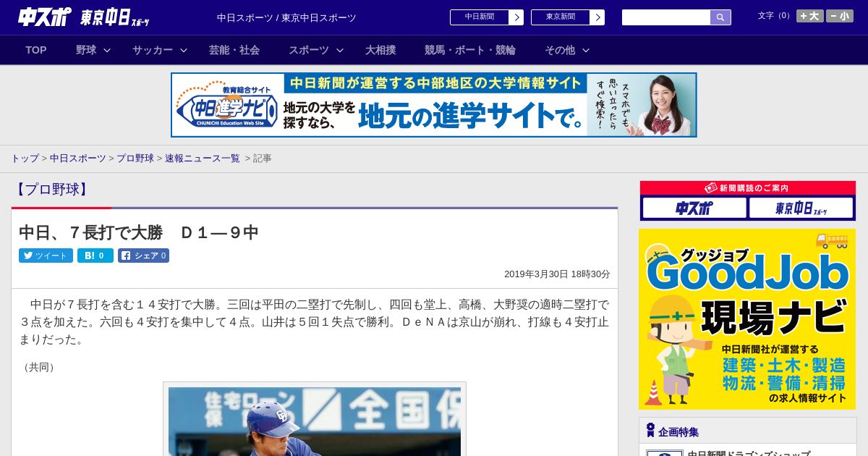The height and width of the screenshot is (456, 868).
Task: Click the article headline 中日、７長打で大勝
Action: pos(139,232)
